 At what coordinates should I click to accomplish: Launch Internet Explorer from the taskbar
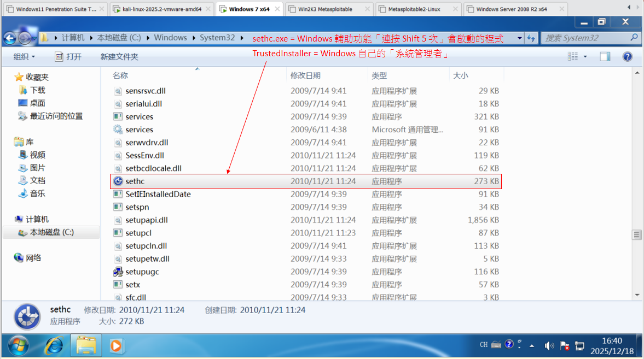pyautogui.click(x=54, y=346)
